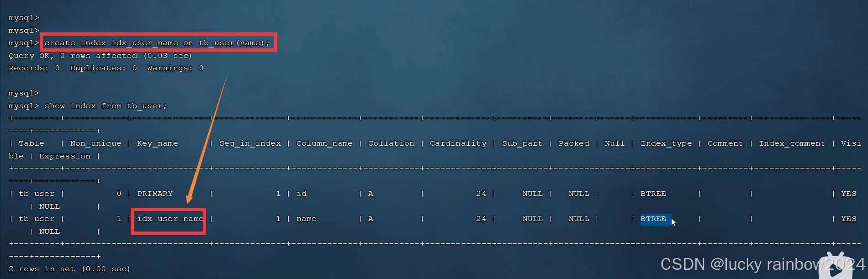
Task: Click the 'Query OK, 0 rows affected' line
Action: [100, 56]
